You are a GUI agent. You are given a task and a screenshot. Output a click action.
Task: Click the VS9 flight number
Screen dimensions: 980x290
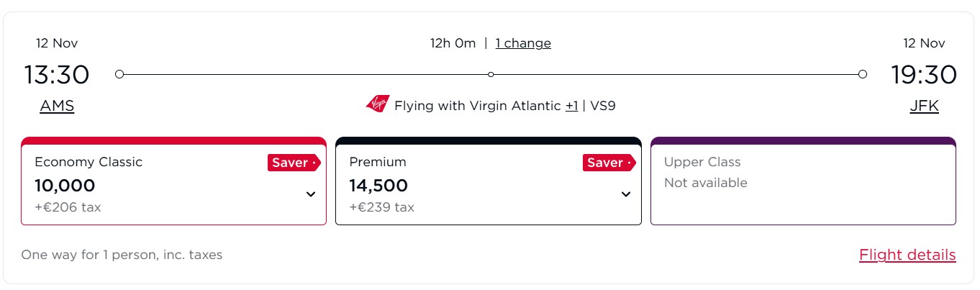point(603,106)
